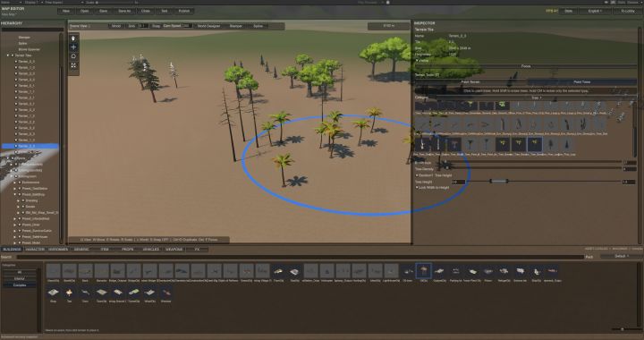
Task: Select the move arrows tool icon
Action: [x=73, y=47]
